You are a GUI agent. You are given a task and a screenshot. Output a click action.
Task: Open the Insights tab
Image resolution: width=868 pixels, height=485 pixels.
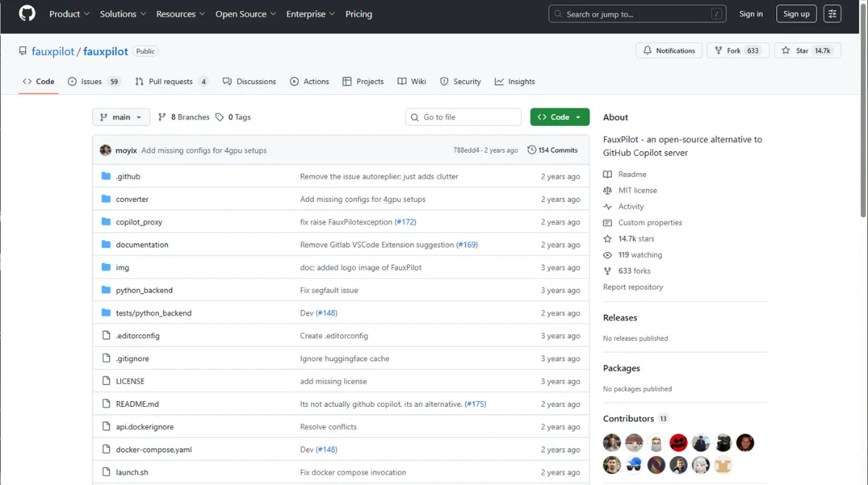point(515,82)
